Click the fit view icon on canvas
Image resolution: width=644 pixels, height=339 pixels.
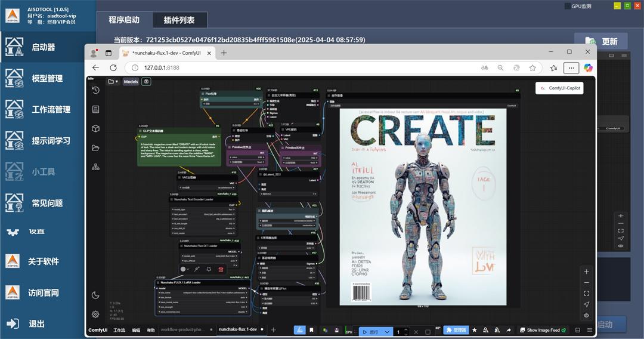[586, 293]
